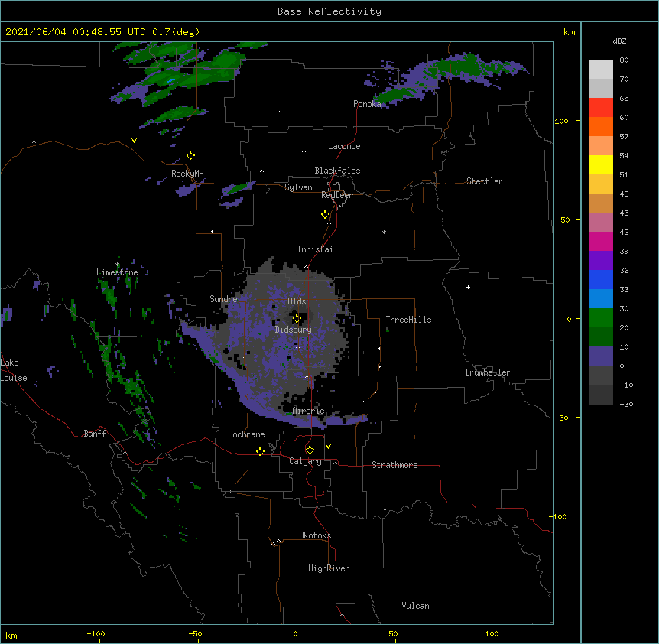Click the Lacombe city label
The width and height of the screenshot is (659, 644).
click(x=344, y=146)
